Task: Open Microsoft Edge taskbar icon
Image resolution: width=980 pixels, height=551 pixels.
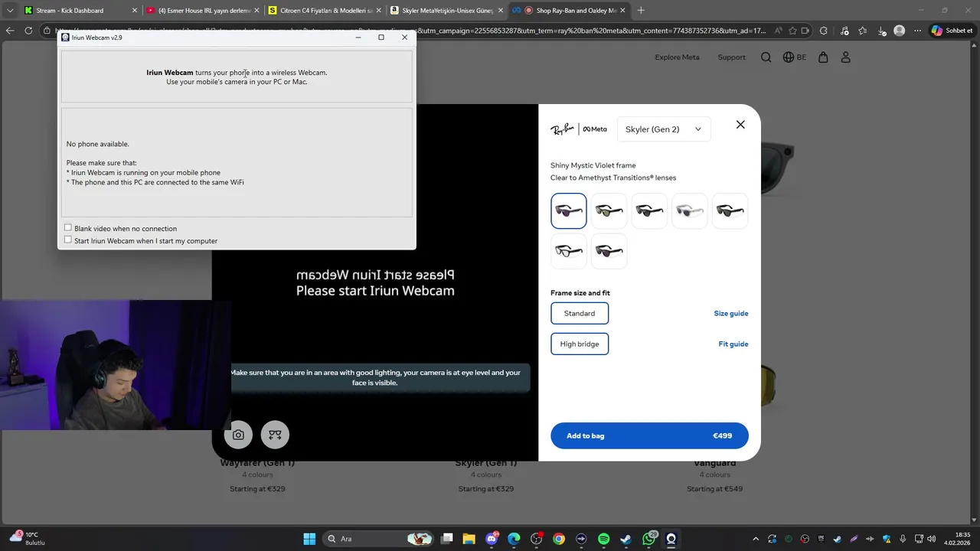Action: coord(514,539)
